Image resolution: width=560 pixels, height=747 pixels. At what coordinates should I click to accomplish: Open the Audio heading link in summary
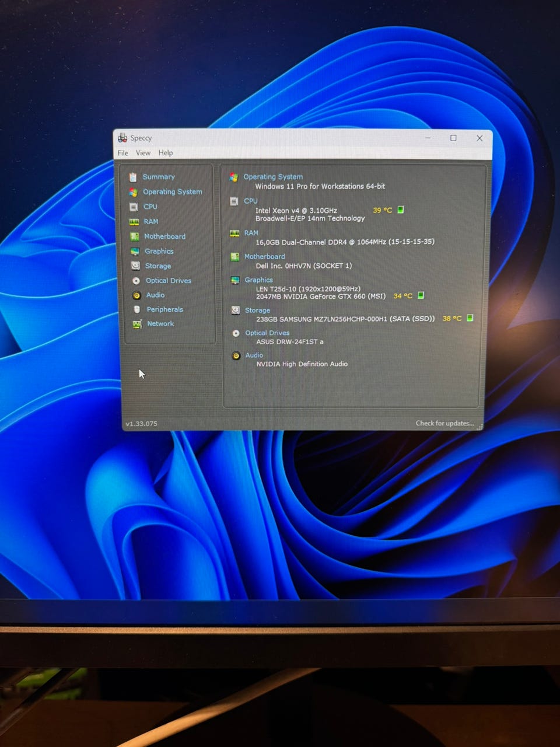254,355
